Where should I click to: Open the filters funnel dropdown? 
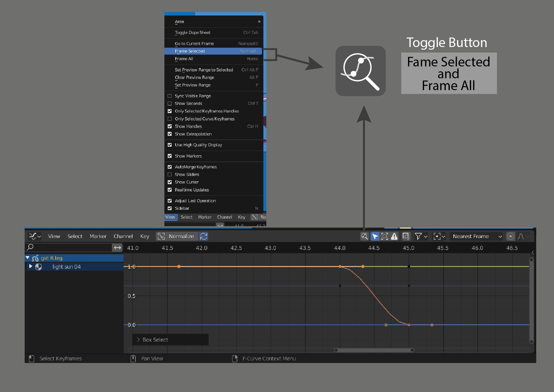point(421,236)
